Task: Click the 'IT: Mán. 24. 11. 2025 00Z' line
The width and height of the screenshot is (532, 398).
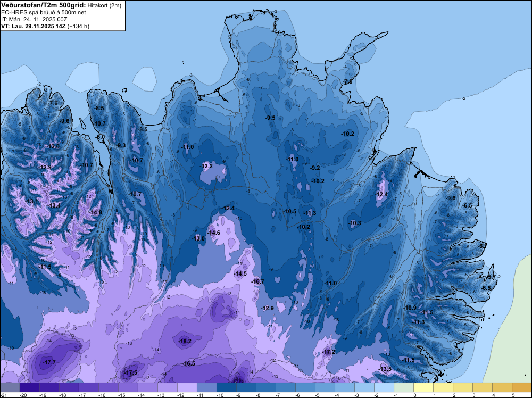Action: [34, 19]
